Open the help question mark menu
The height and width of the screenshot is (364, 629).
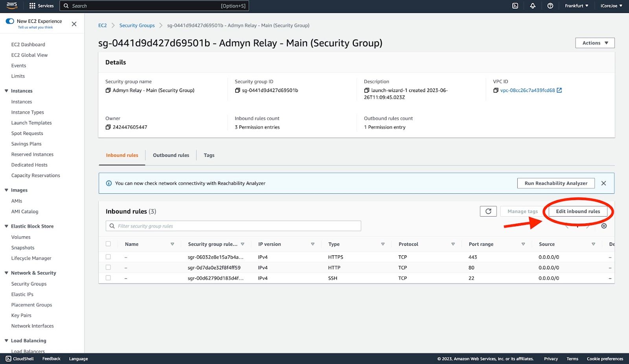click(x=550, y=6)
